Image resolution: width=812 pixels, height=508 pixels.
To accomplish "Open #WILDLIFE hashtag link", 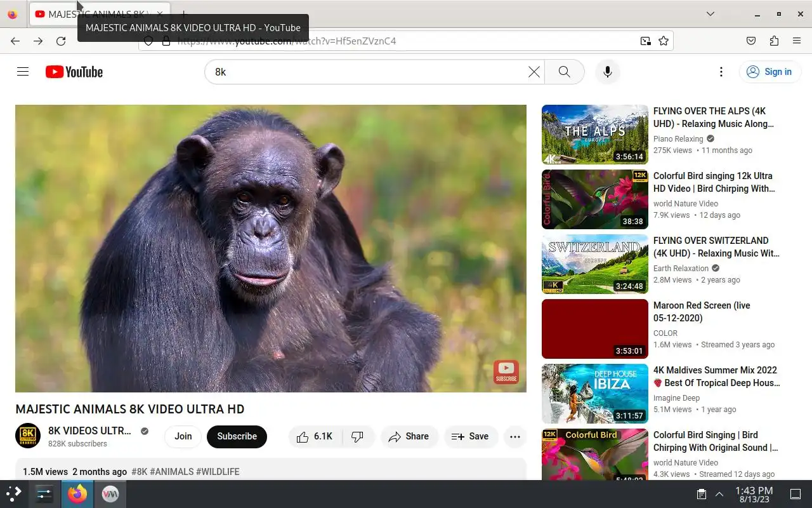I will (x=218, y=472).
